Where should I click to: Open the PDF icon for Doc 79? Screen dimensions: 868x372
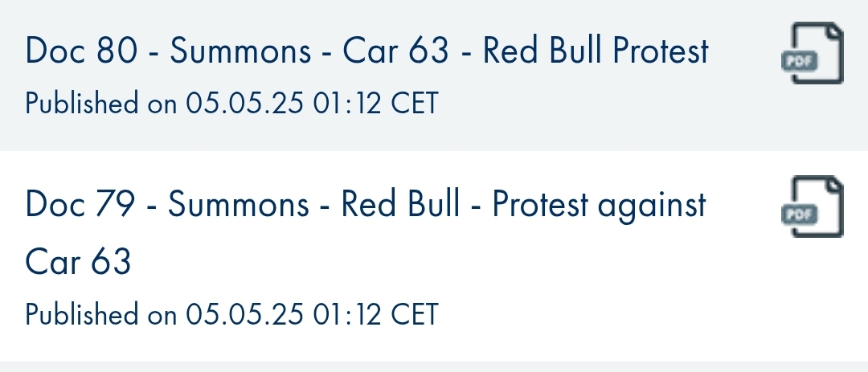(813, 206)
